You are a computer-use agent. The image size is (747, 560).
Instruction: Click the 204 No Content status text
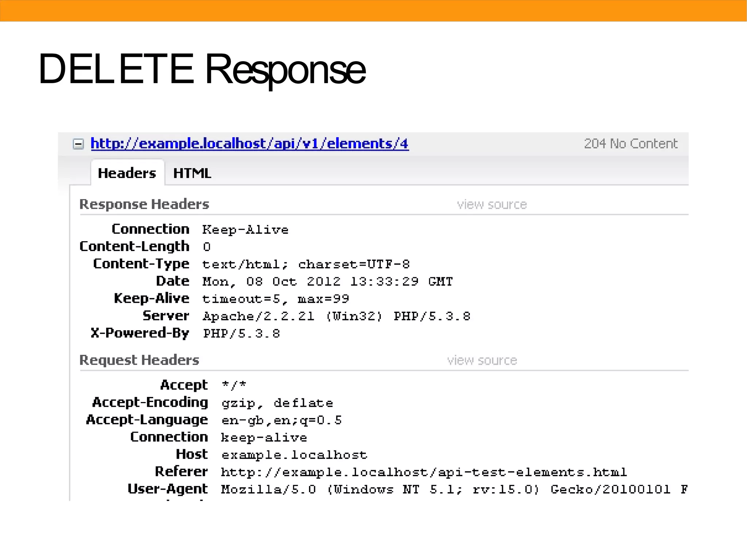[631, 144]
